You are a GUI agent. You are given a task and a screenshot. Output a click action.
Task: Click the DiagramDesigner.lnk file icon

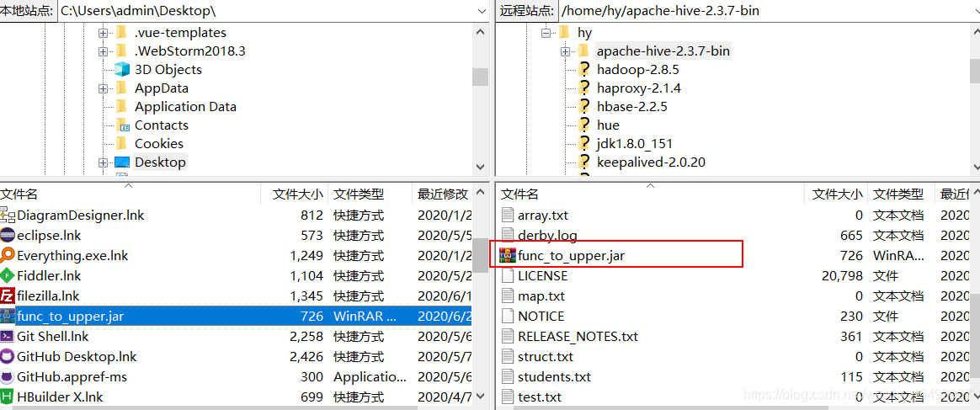[8, 215]
